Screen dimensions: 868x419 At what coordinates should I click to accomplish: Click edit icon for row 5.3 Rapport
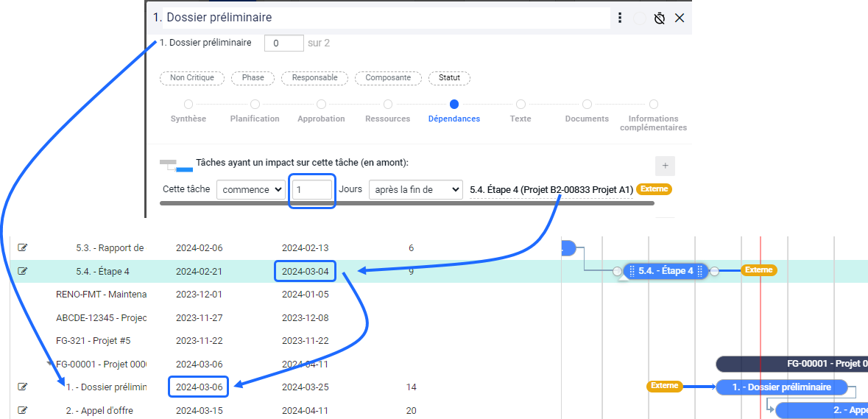(23, 247)
